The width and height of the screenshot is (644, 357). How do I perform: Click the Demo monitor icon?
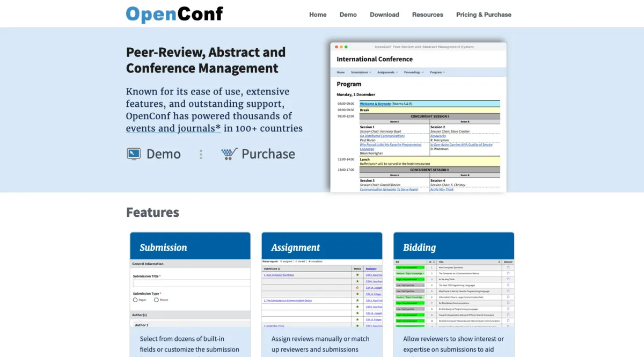[134, 154]
